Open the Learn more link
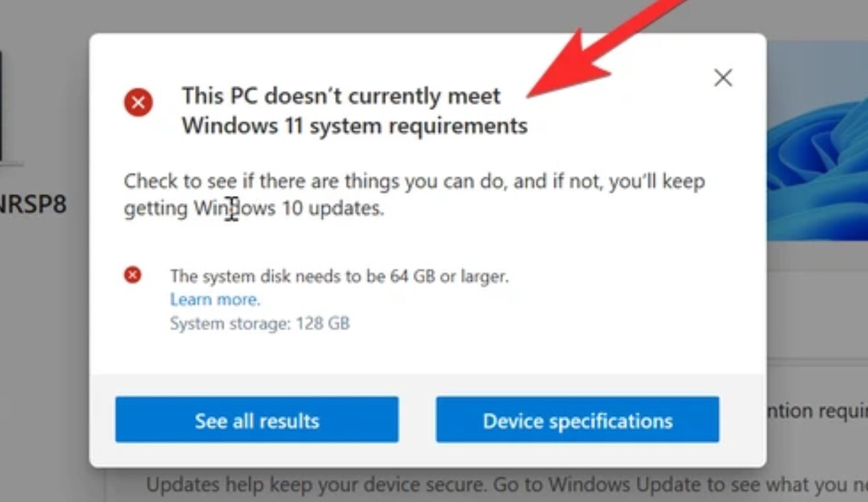Viewport: 868px width, 502px height. (214, 299)
